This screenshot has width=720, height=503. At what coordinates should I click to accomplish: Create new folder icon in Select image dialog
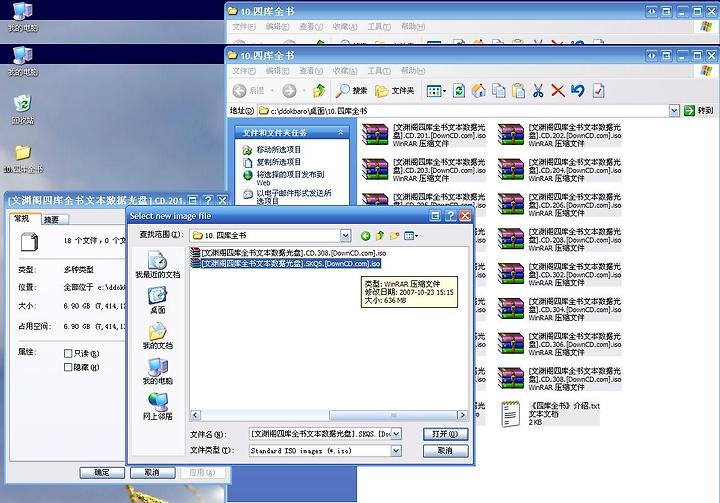point(394,236)
